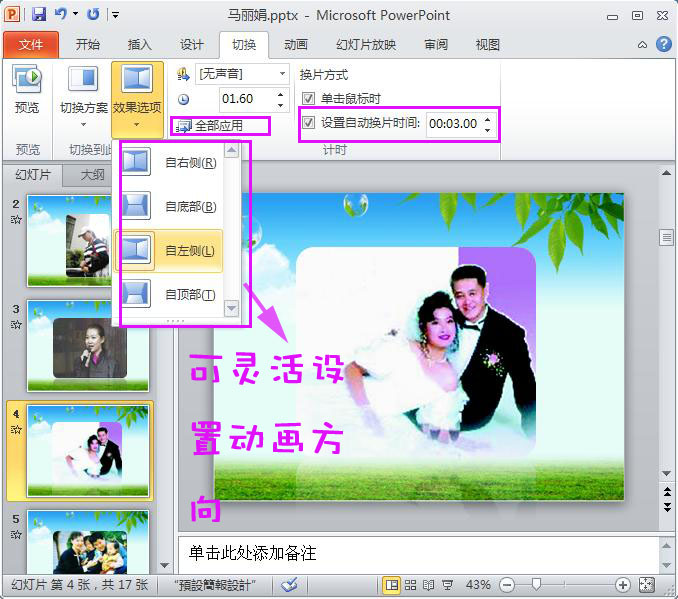The width and height of the screenshot is (678, 599).
Task: Select 自左侧(L) effect option
Action: pos(169,251)
